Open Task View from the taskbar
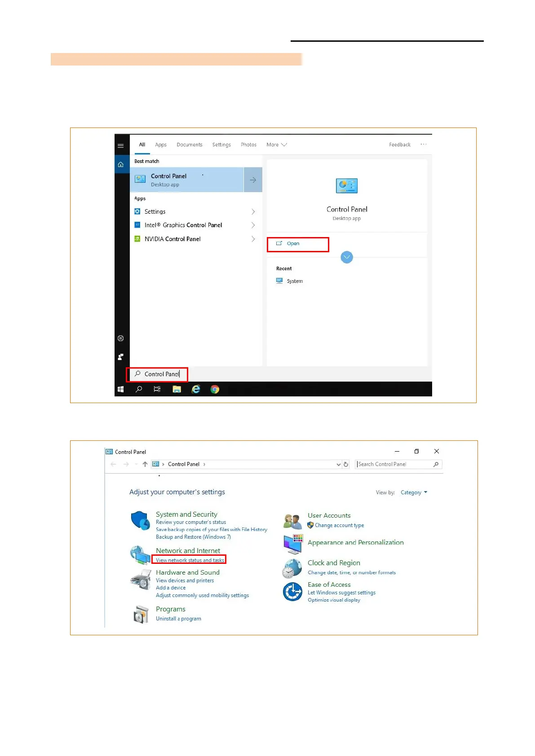Viewport: 535px width, 756px height. click(157, 389)
